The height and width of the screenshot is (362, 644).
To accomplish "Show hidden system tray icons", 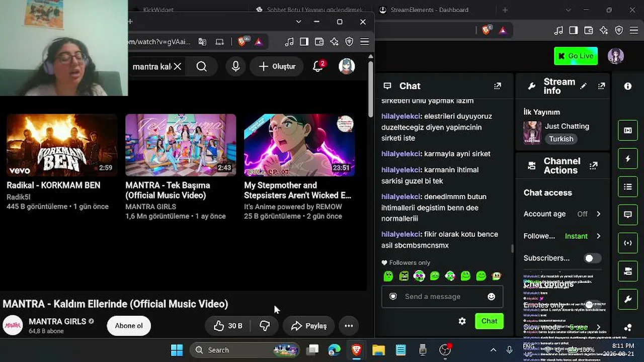I will 493,350.
